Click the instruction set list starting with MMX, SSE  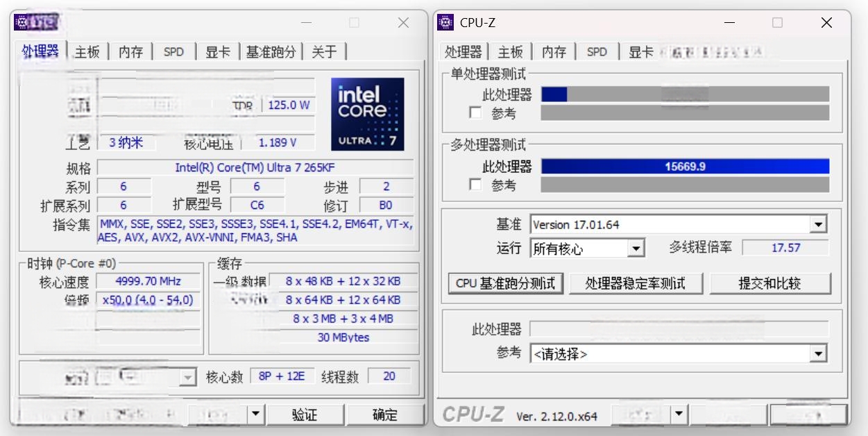255,231
